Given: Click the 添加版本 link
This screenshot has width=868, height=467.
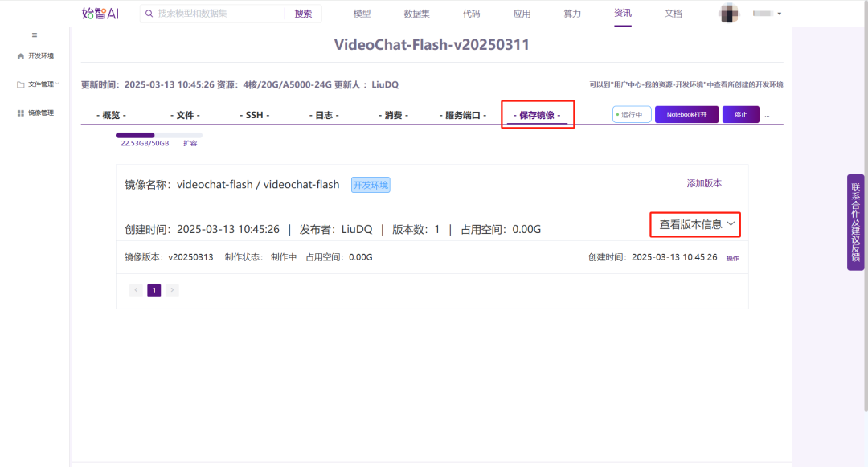Looking at the screenshot, I should (704, 183).
